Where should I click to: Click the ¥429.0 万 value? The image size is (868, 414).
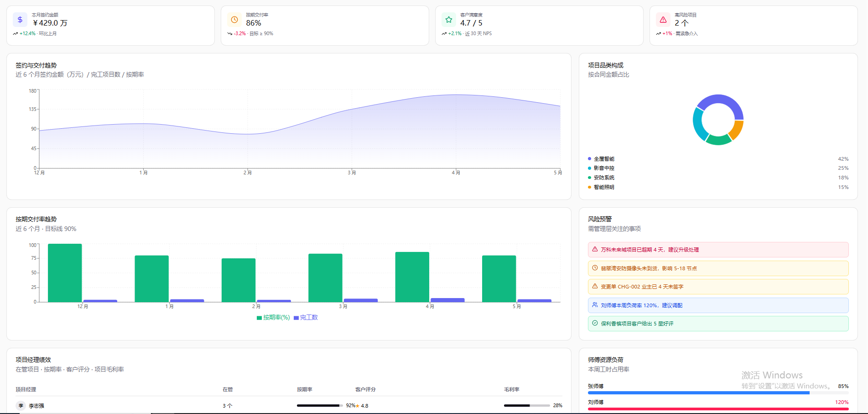50,23
